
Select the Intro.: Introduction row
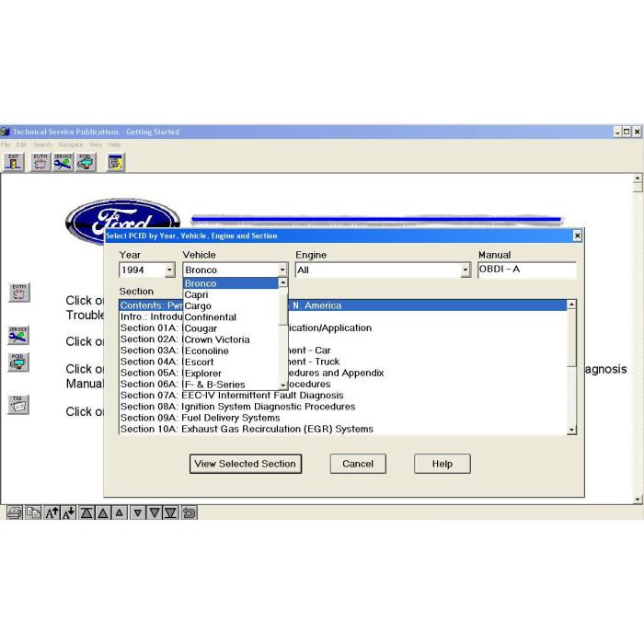[x=343, y=316]
